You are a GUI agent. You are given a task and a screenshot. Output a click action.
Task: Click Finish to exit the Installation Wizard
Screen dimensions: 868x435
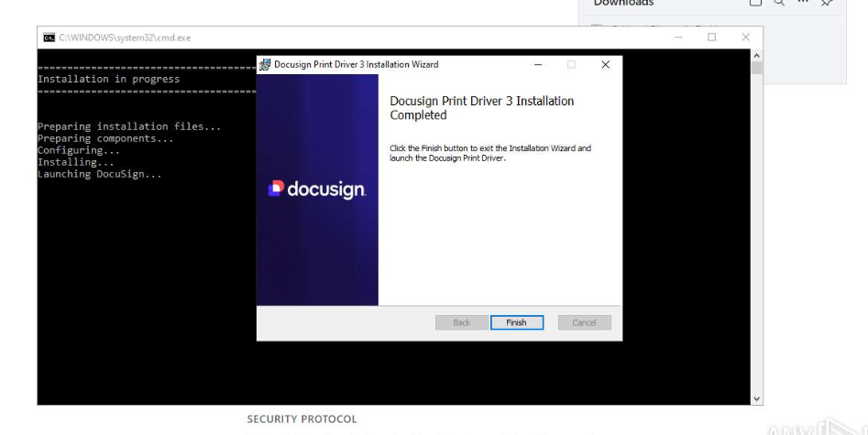click(516, 322)
